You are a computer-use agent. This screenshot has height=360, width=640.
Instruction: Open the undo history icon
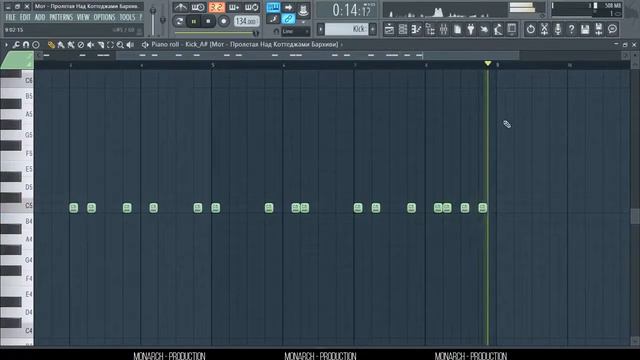coord(530,29)
